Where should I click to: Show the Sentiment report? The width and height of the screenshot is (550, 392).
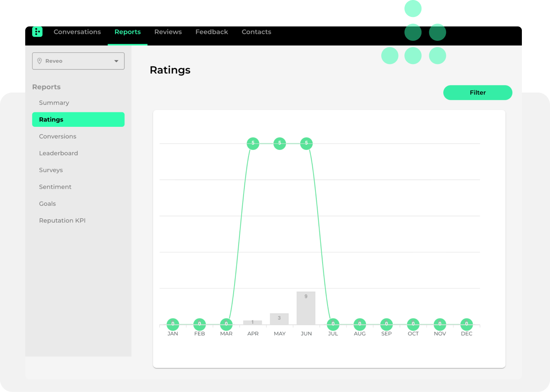tap(55, 187)
